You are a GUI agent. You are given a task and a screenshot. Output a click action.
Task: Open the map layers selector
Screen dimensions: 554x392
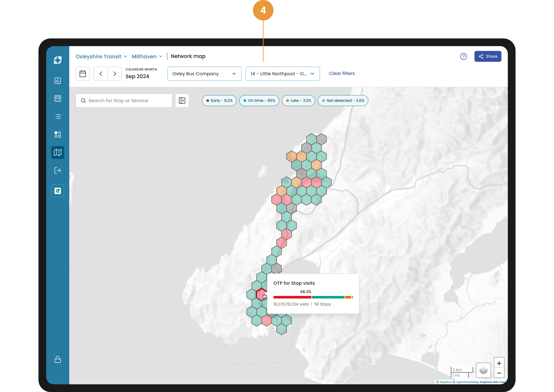(483, 370)
